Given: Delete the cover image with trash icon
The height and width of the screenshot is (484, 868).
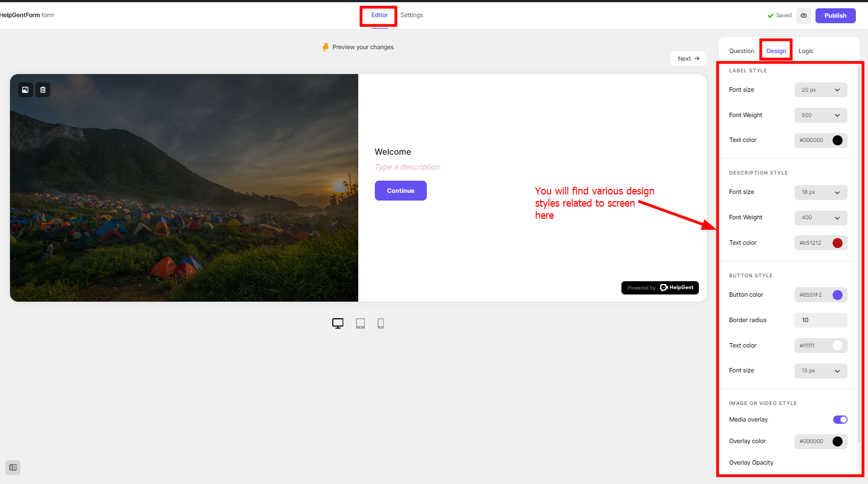Looking at the screenshot, I should 43,90.
